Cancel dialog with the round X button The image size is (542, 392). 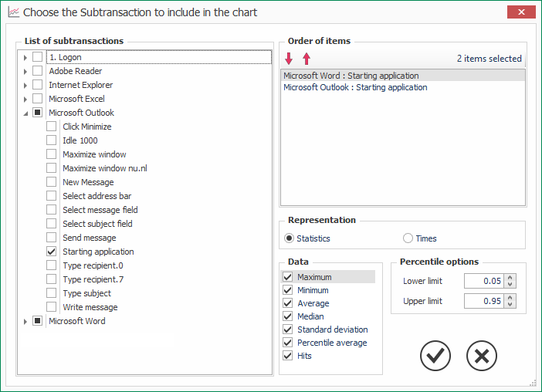(482, 356)
